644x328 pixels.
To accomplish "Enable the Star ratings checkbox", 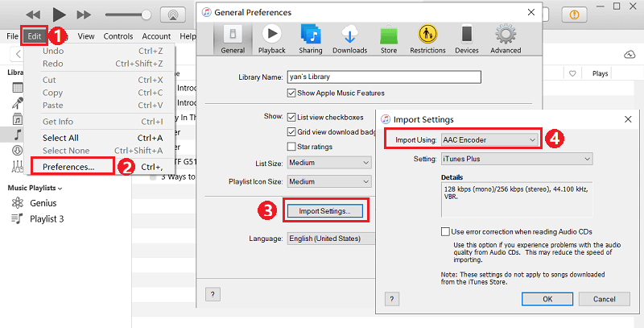I will [291, 147].
